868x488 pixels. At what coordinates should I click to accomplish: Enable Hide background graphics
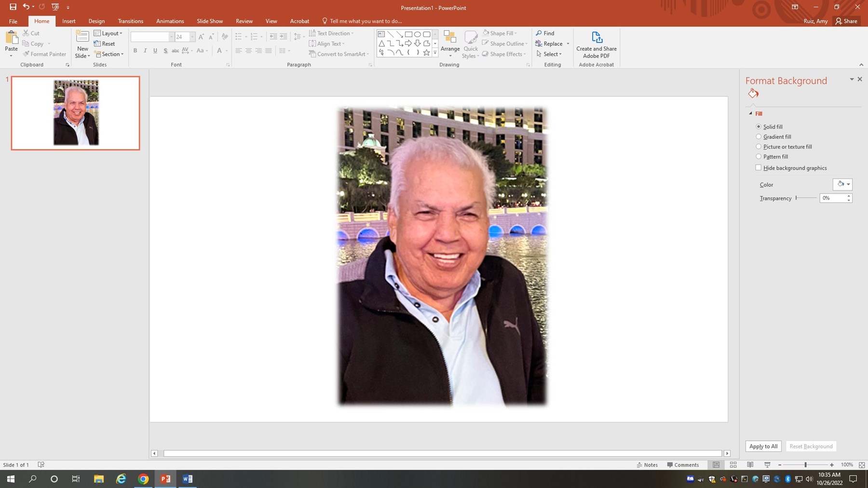(759, 167)
